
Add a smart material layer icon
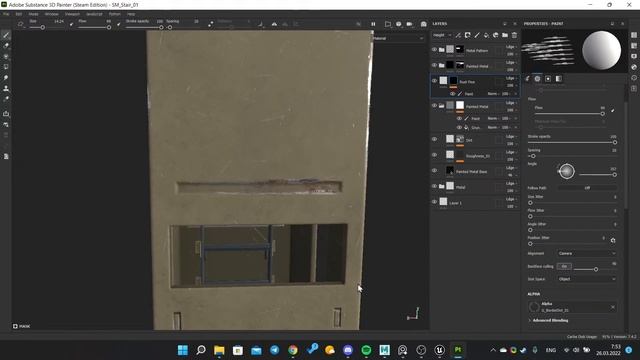coord(496,35)
